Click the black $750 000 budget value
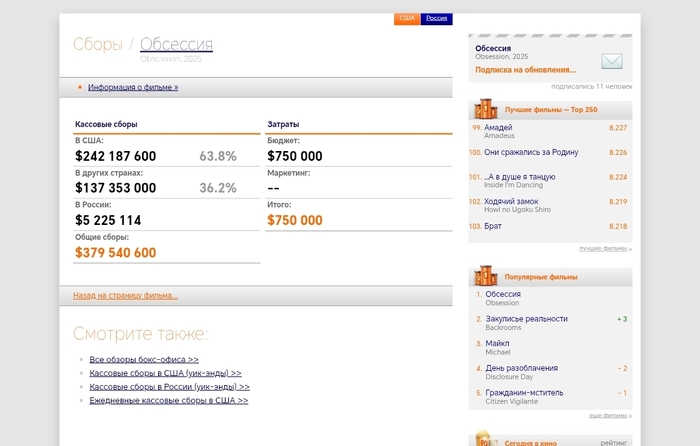Screen dimensions: 700x446 click(295, 156)
